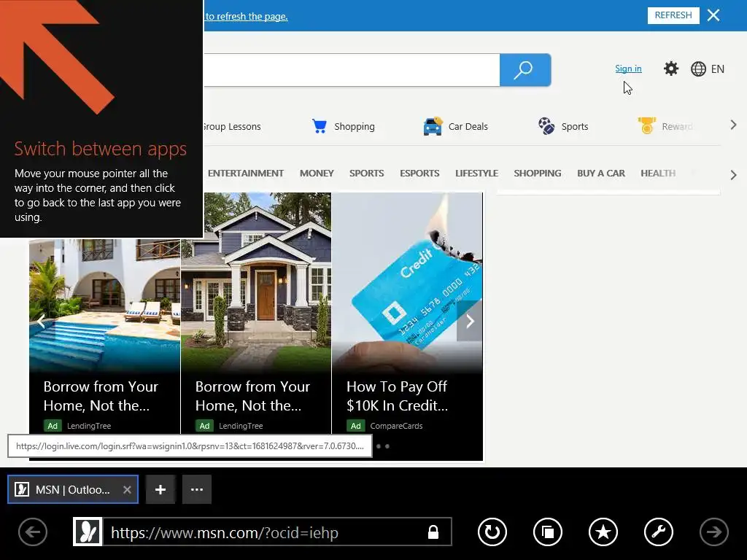Open page tools wrench icon
Screen dimensions: 747x560
pos(659,532)
